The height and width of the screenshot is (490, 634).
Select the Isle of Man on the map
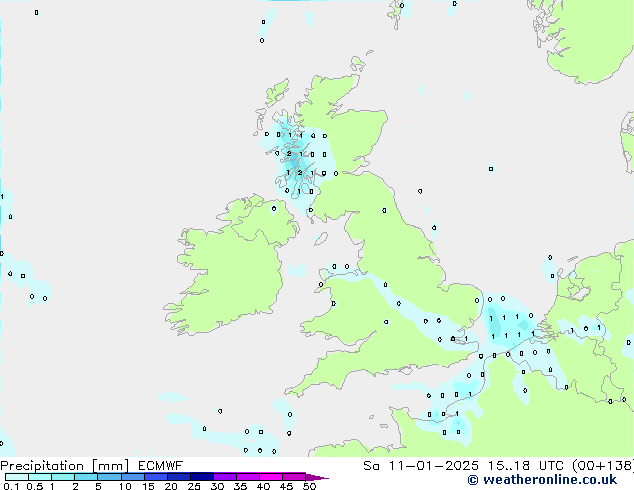(320, 239)
